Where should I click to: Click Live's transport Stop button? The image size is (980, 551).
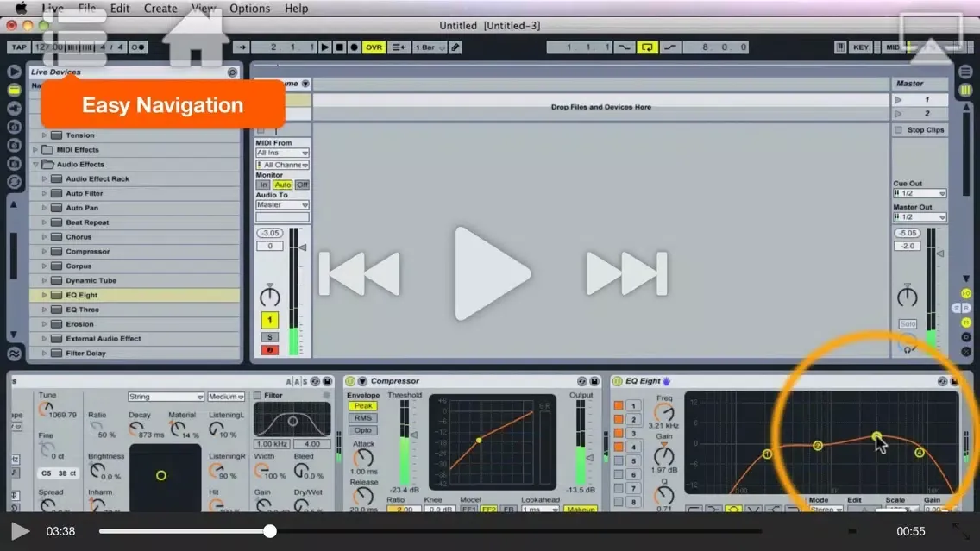[x=339, y=47]
